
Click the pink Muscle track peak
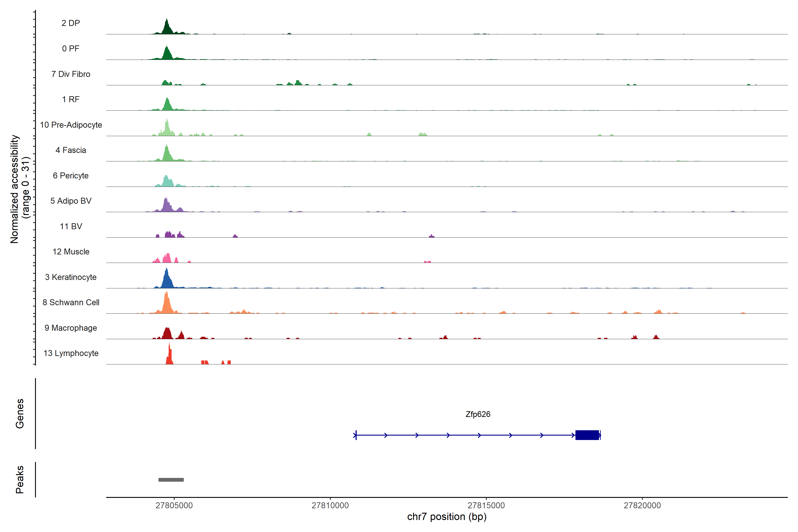click(167, 259)
